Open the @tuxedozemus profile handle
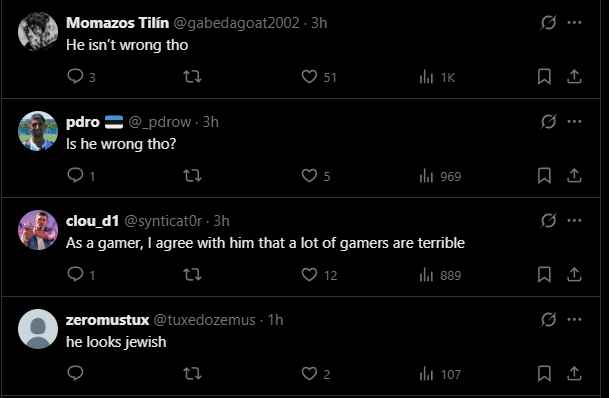 [204, 320]
